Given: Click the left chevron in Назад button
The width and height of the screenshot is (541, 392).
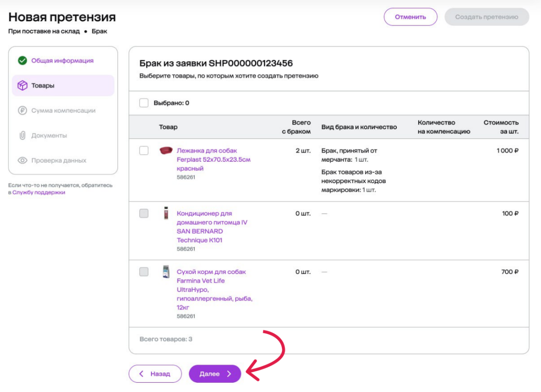Looking at the screenshot, I should pyautogui.click(x=141, y=374).
